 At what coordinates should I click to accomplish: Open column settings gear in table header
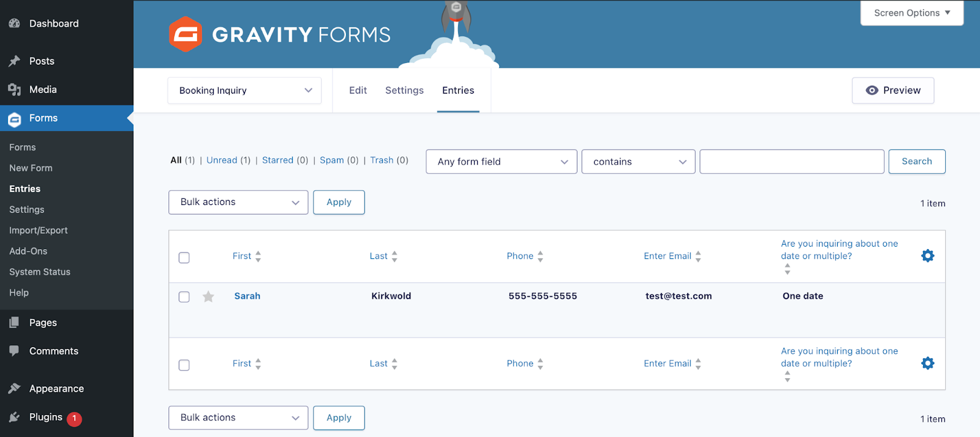click(x=928, y=256)
